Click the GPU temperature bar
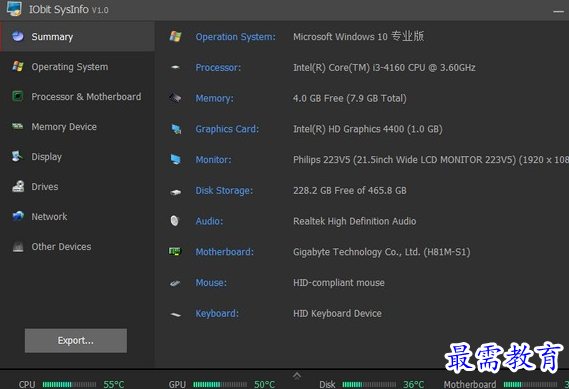 click(x=220, y=384)
